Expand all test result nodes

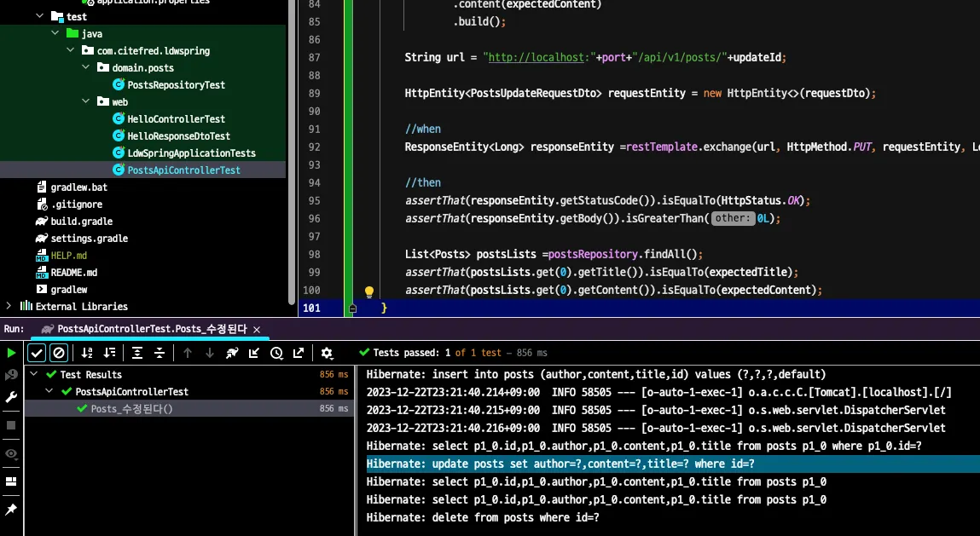[x=137, y=353]
